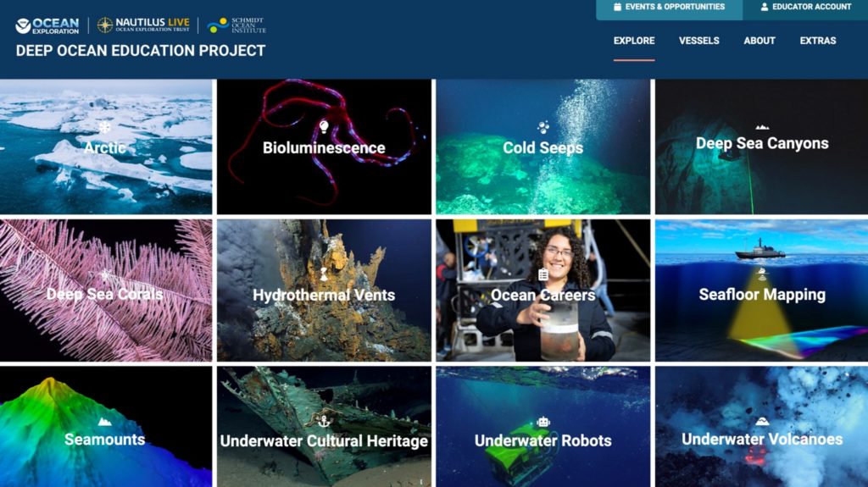Image resolution: width=868 pixels, height=487 pixels.
Task: Open the Deep Sea Canyons topic tile
Action: point(762,147)
